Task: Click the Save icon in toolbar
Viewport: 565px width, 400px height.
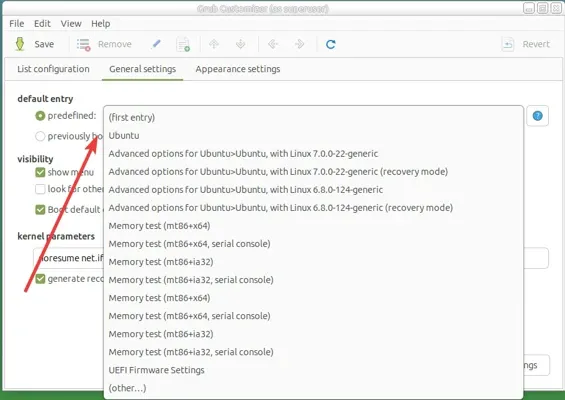Action: [20, 44]
